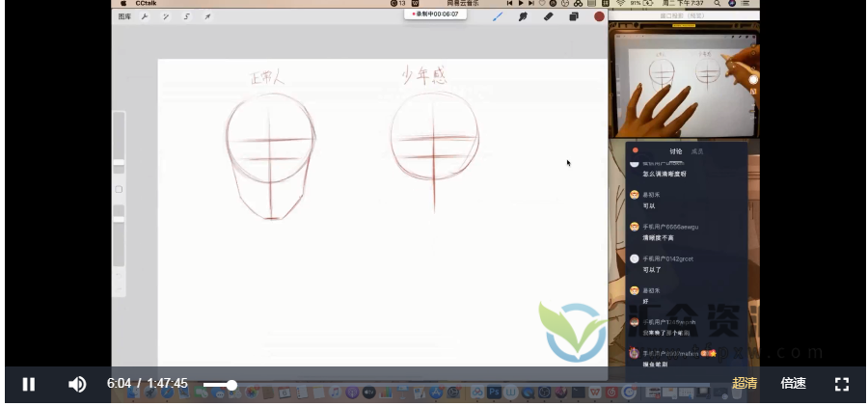Select the Procreate Selection S tool
The width and height of the screenshot is (868, 406).
(186, 16)
